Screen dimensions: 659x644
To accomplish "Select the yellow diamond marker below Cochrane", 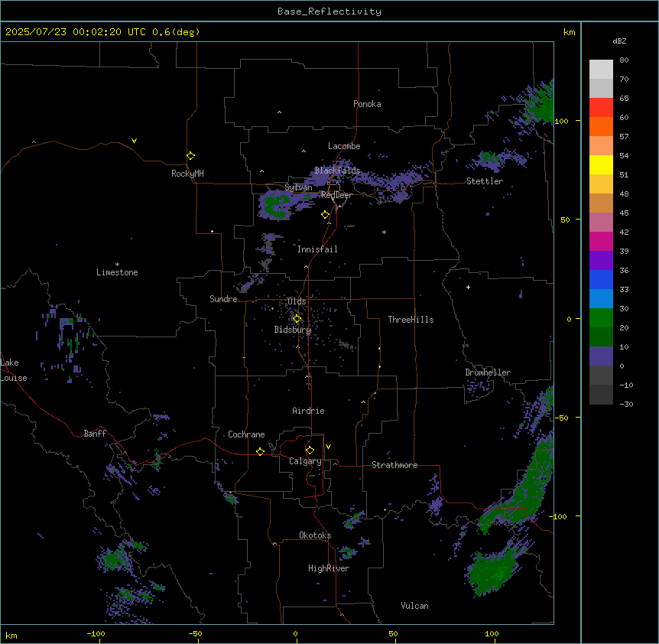I will point(260,451).
